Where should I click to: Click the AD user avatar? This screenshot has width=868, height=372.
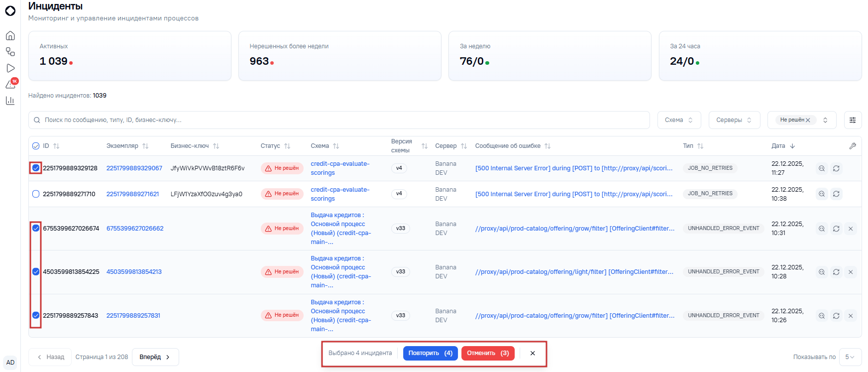coord(10,363)
